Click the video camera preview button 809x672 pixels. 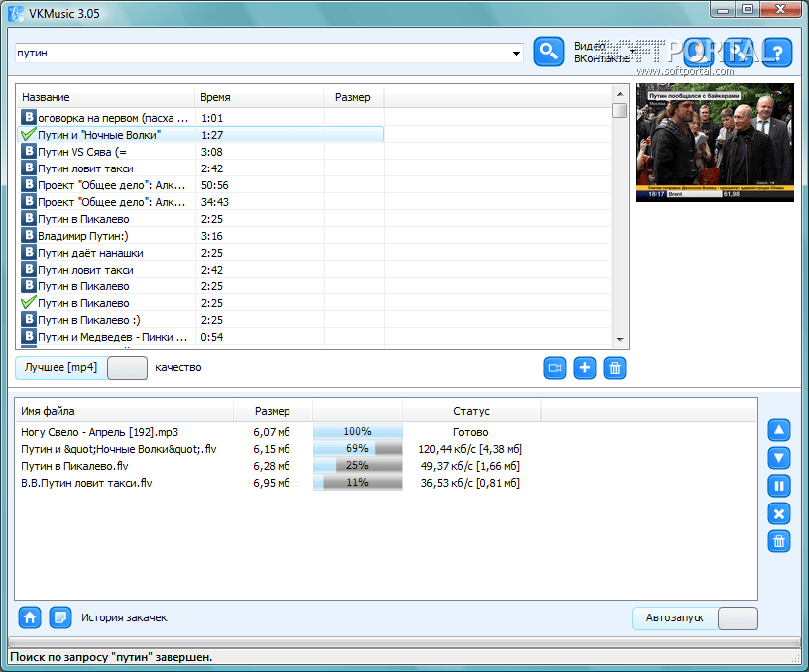point(555,368)
